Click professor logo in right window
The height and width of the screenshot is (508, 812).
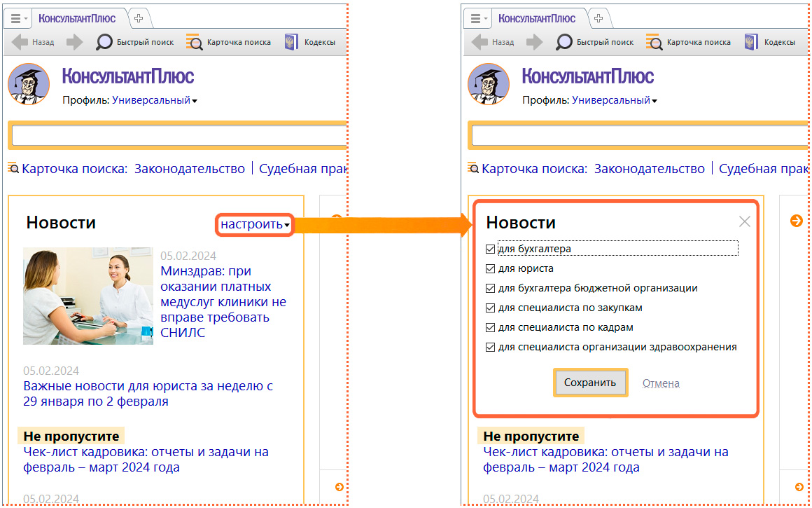(489, 83)
